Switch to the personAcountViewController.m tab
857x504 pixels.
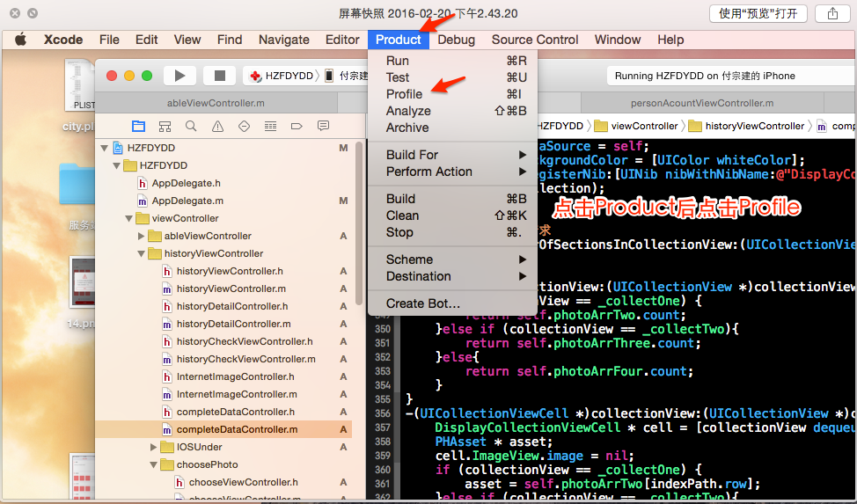[702, 103]
